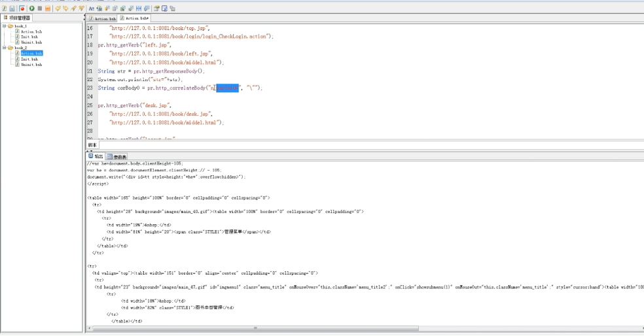Click the output panel horizontal scrollbar

pos(255,328)
